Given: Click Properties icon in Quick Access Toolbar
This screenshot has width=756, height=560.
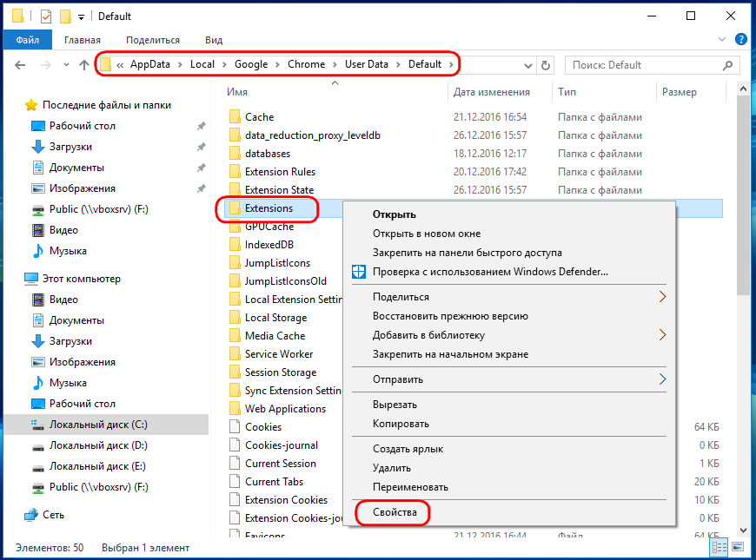Looking at the screenshot, I should [x=46, y=16].
